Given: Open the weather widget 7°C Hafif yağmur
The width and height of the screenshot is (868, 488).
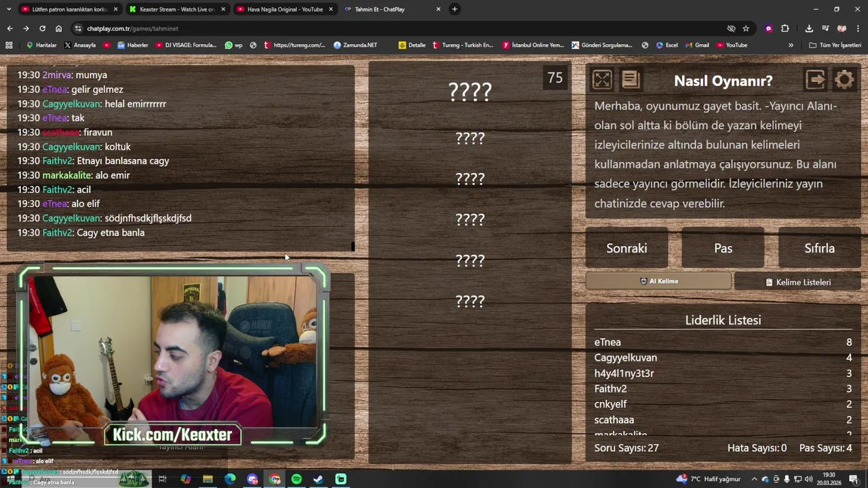Looking at the screenshot, I should [709, 479].
